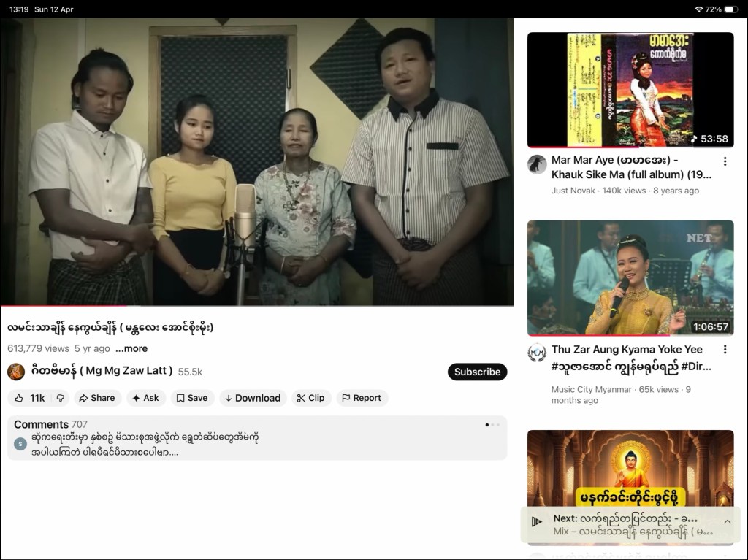Create a Clip from video
This screenshot has width=748, height=560.
coord(310,398)
